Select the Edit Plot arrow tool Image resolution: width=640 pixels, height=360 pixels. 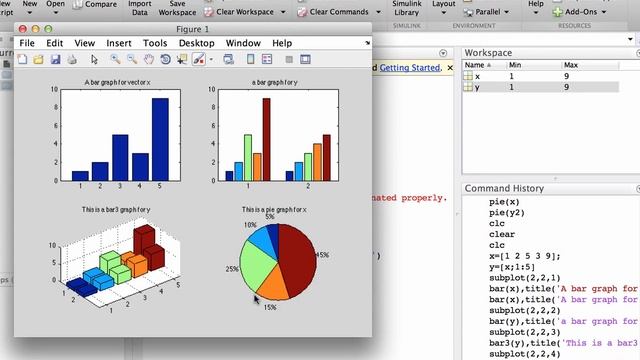(x=94, y=60)
